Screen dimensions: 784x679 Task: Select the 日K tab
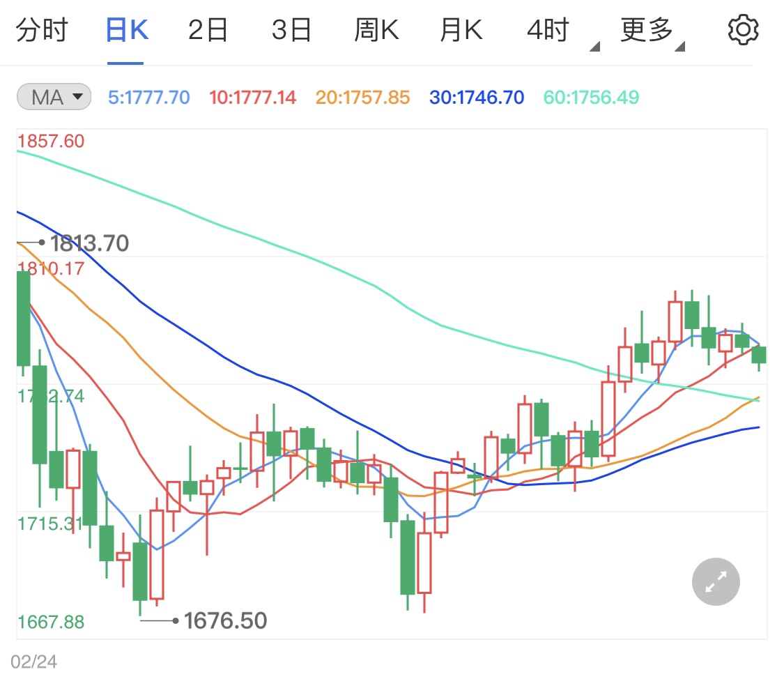point(127,30)
